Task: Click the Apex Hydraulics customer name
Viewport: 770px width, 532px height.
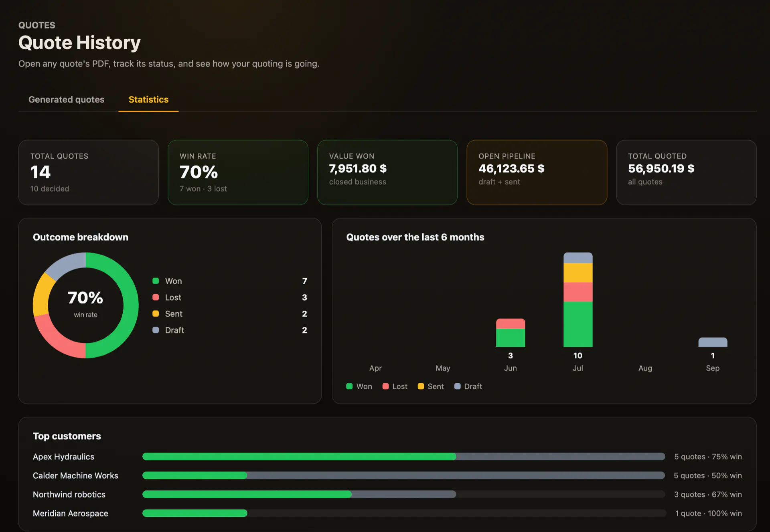Action: click(63, 457)
